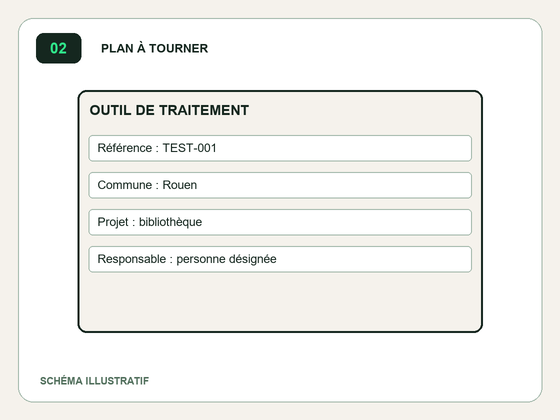Screen dimensions: 560x420
Task: Click the word Référence in first field
Action: pyautogui.click(x=125, y=148)
